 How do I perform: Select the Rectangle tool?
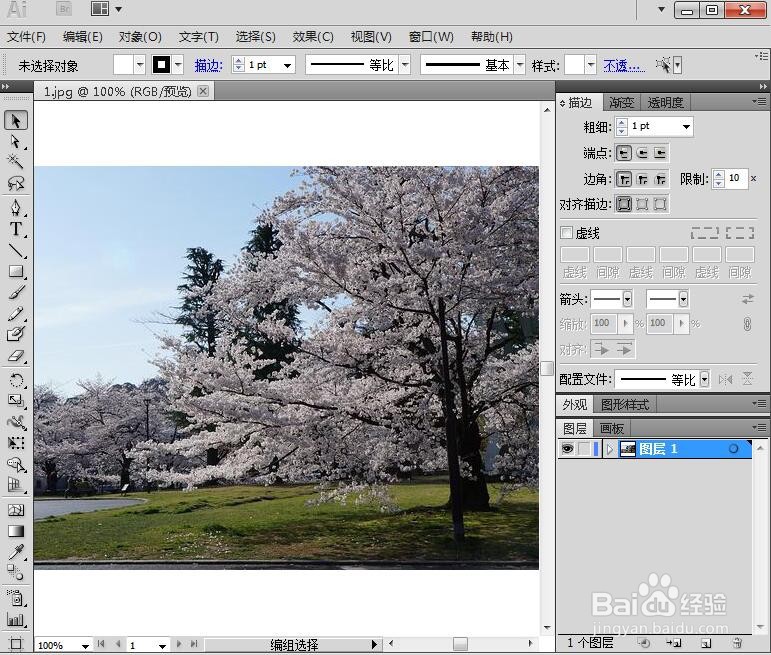16,272
